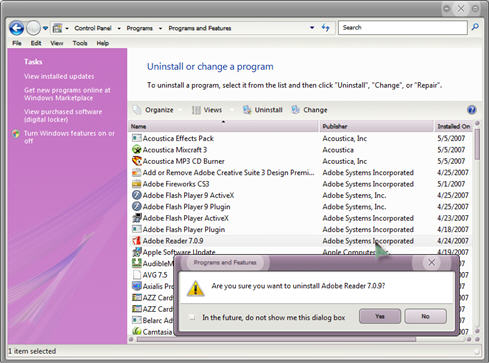Click Adobe Reader 7.0.9 name text
This screenshot has width=489, height=363.
pos(173,241)
